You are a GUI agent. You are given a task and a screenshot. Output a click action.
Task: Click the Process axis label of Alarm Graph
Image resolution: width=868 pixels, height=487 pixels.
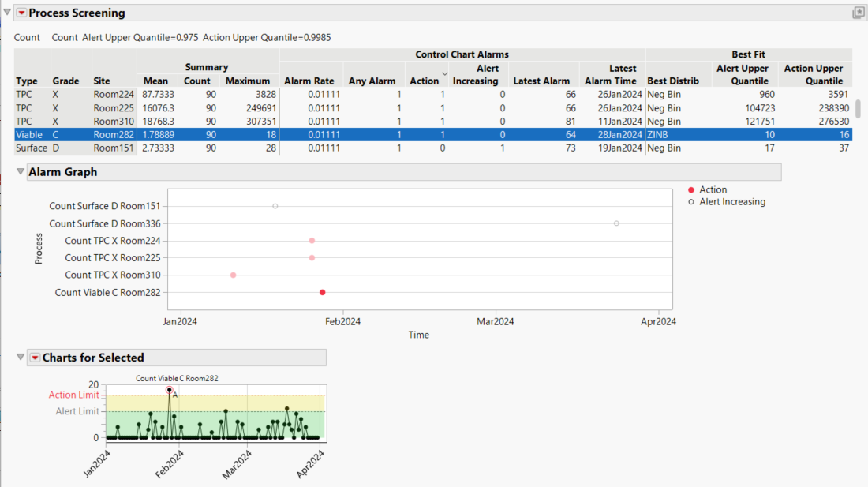(38, 249)
